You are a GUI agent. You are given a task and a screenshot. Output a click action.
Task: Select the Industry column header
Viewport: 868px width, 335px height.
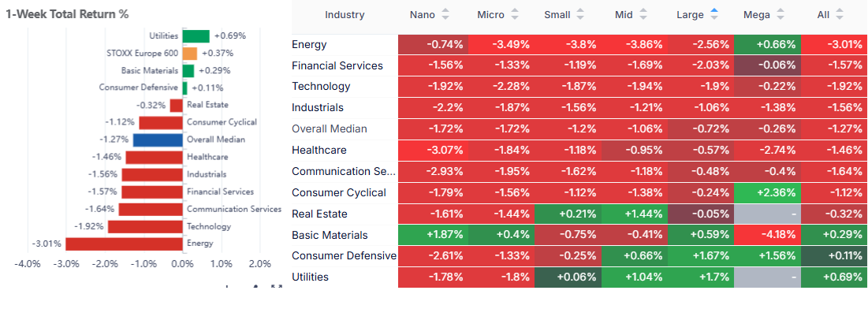(345, 14)
